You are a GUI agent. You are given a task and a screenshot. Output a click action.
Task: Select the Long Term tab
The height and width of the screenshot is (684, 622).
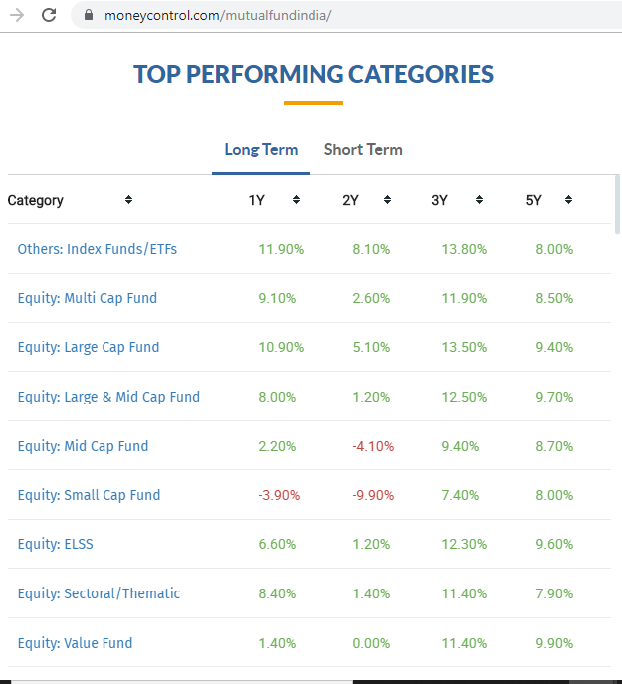click(x=261, y=150)
